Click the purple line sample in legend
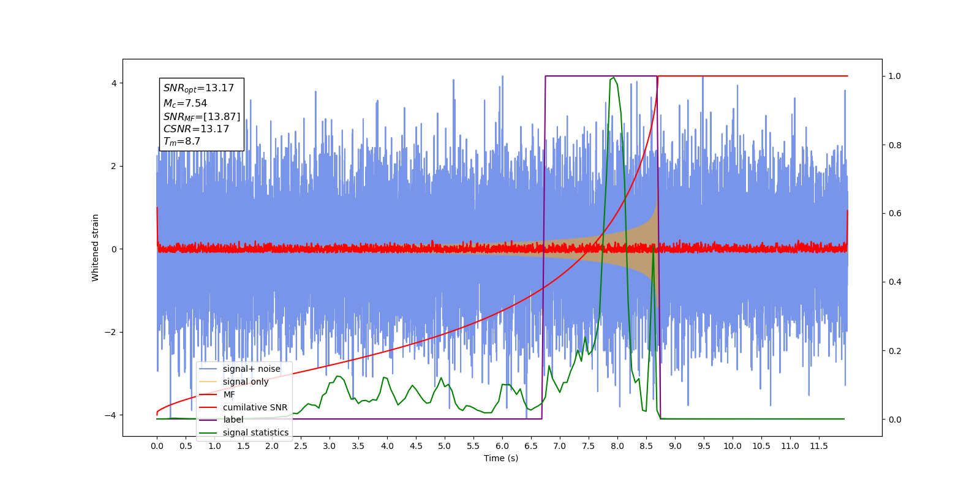This screenshot has height=490, width=980. click(208, 420)
